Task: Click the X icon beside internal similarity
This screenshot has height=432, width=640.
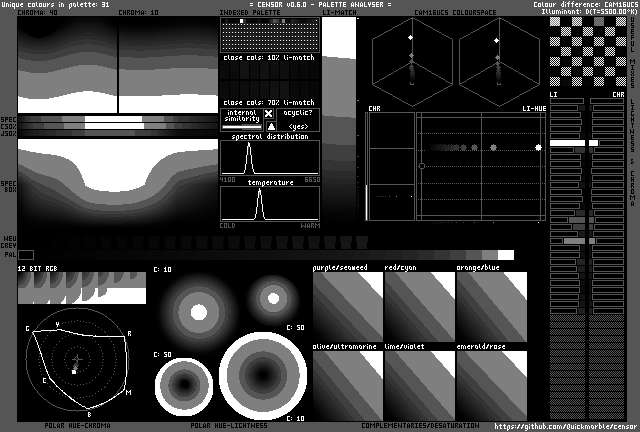Action: [x=269, y=114]
